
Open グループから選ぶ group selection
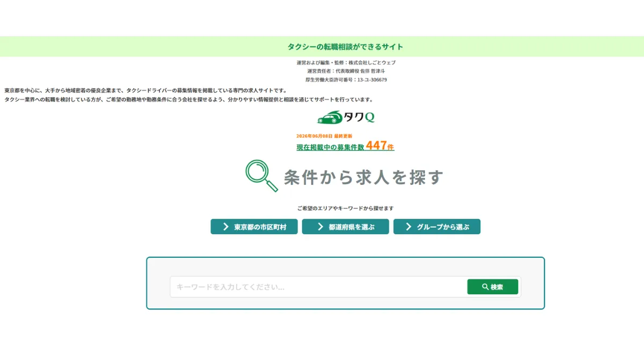click(x=437, y=227)
